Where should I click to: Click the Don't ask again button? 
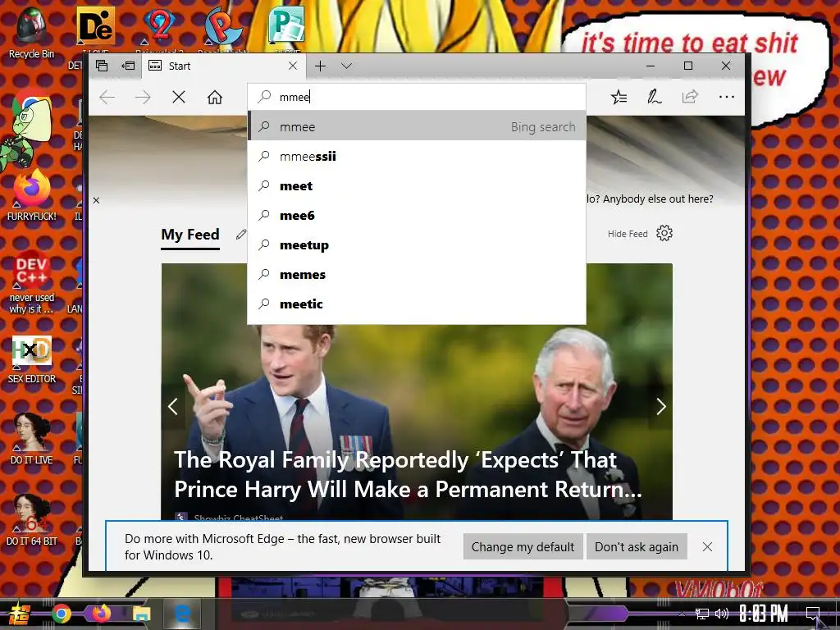tap(637, 546)
